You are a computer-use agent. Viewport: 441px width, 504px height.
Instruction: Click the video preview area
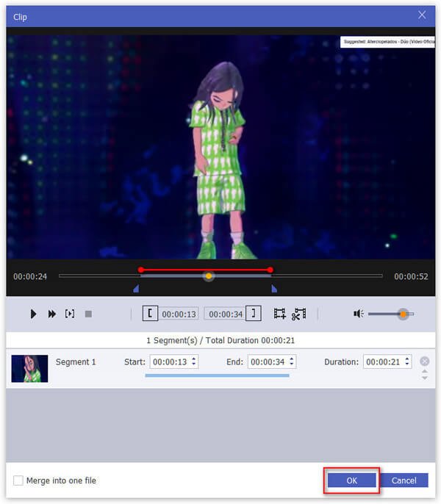pos(220,147)
